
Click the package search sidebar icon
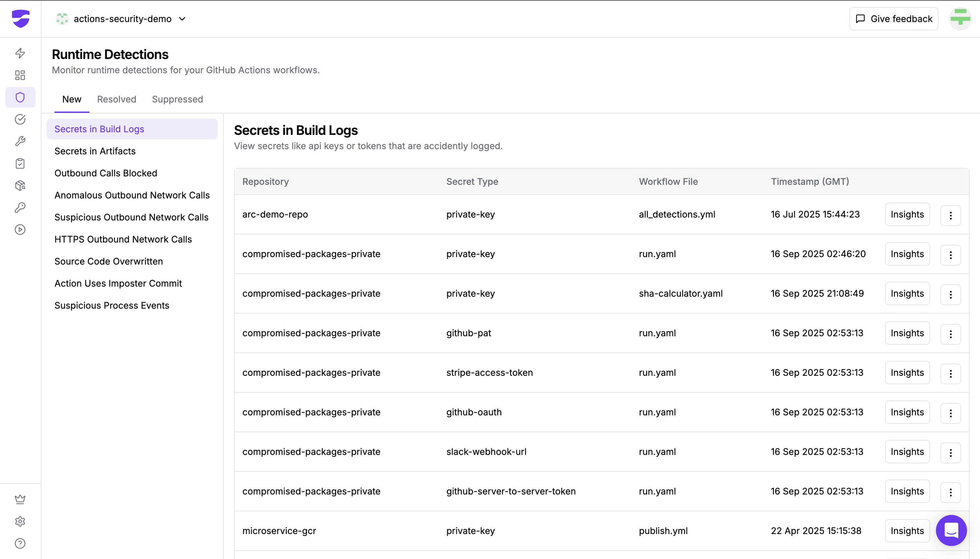[20, 185]
